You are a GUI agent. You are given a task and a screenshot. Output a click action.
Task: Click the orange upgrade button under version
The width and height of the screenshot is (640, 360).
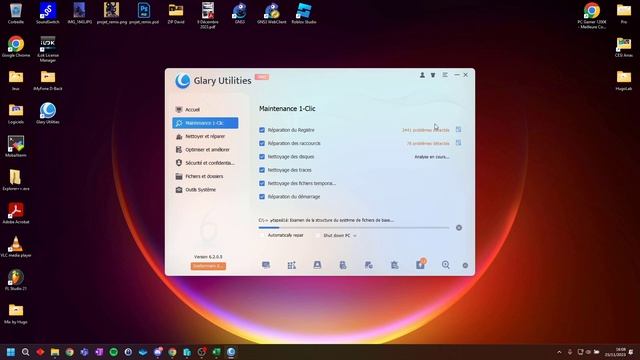click(208, 266)
